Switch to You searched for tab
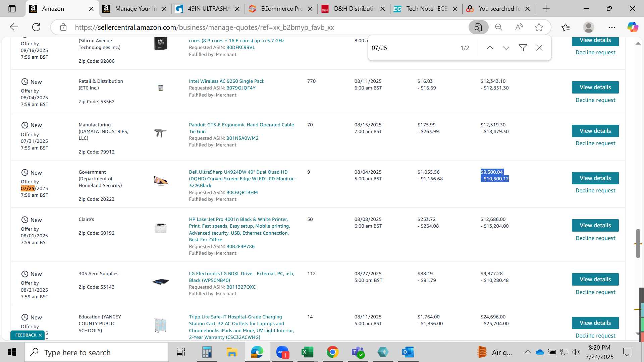 click(x=499, y=9)
